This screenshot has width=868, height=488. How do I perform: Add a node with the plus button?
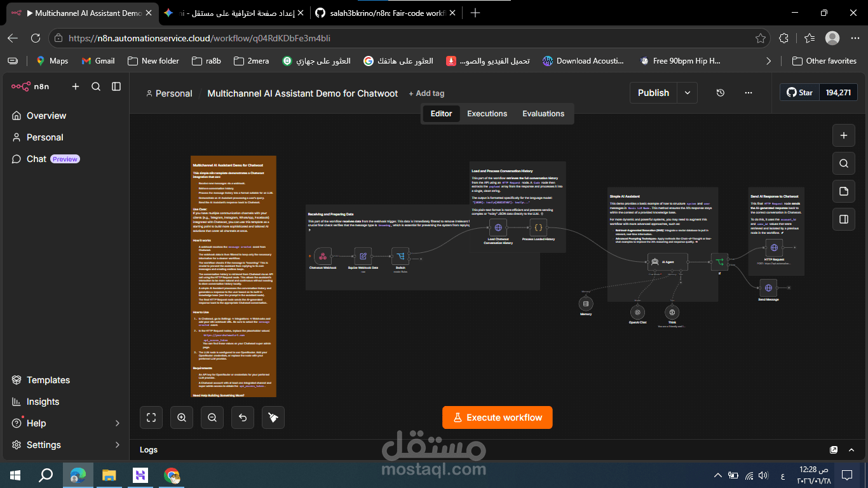(843, 135)
